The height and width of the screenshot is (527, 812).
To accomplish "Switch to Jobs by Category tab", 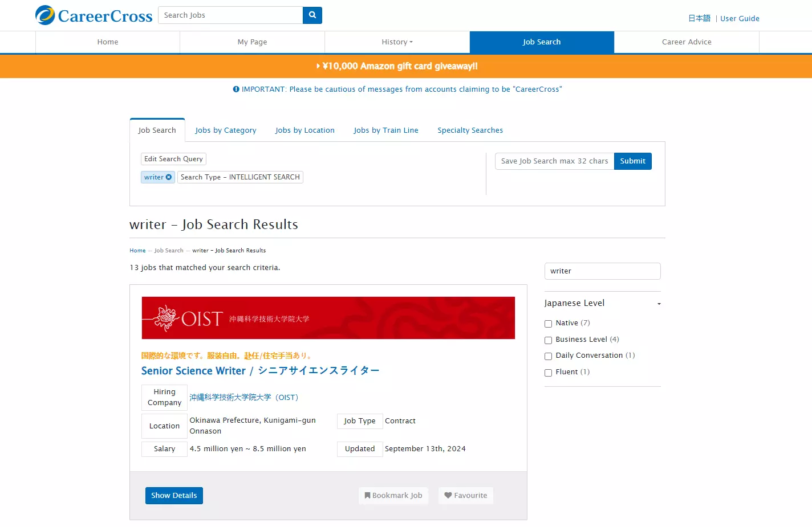I will coord(226,130).
